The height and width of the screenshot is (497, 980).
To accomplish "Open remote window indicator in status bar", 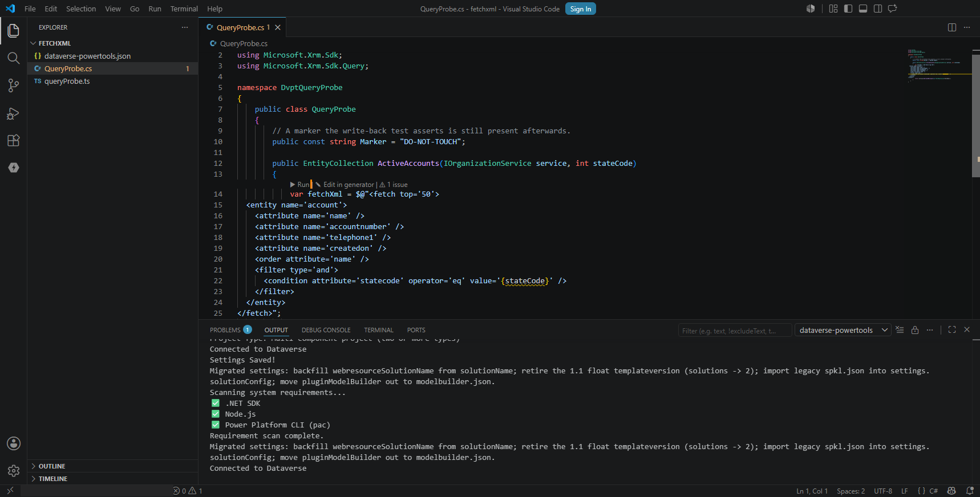I will (10, 491).
